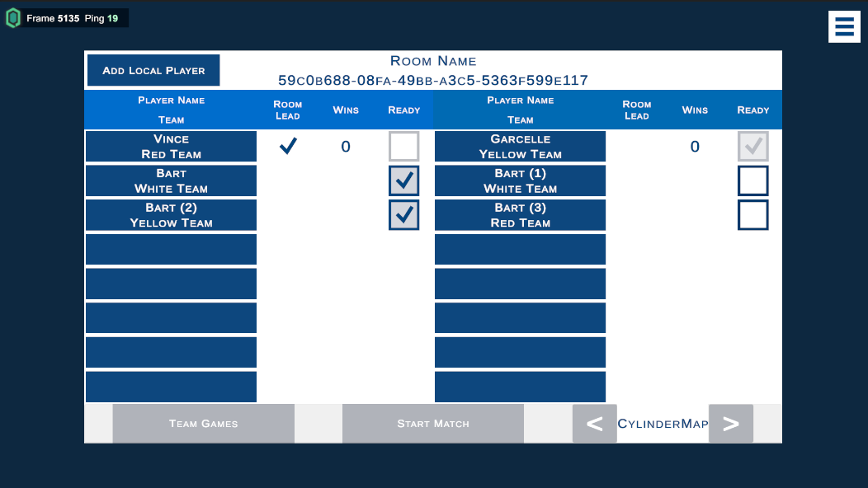Toggle the Team Games button
This screenshot has width=868, height=488.
203,424
